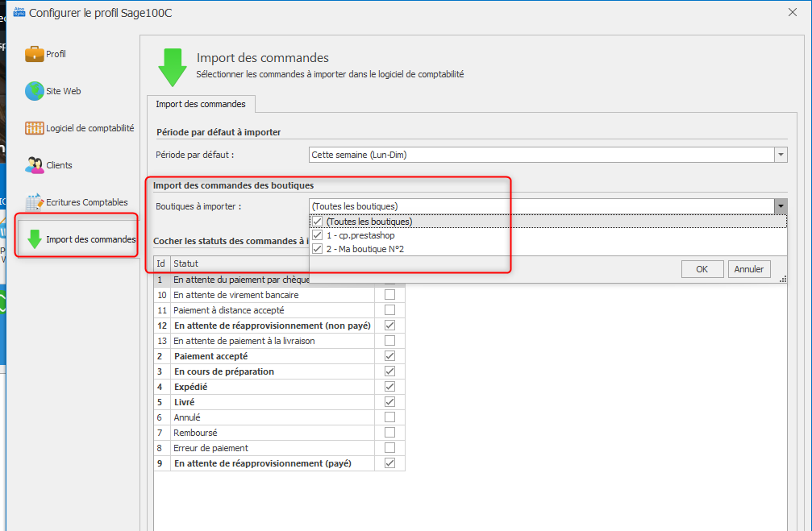Image resolution: width=812 pixels, height=531 pixels.
Task: Click the Annulé row text
Action: 187,417
